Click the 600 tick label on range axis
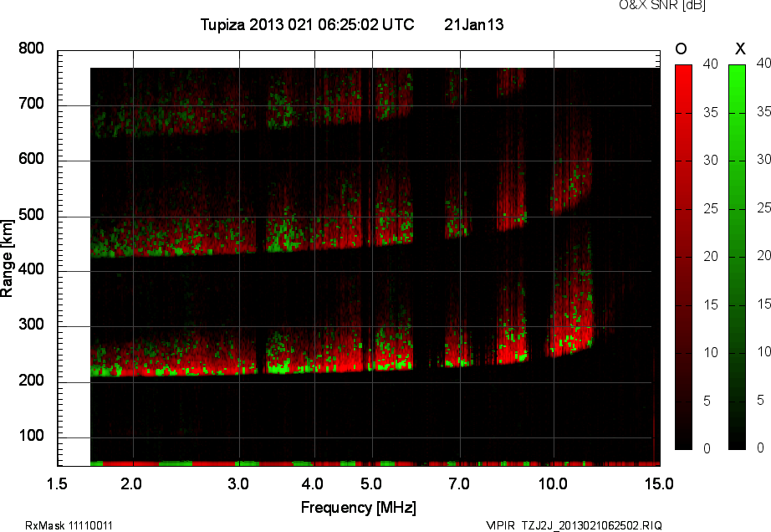 31,159
